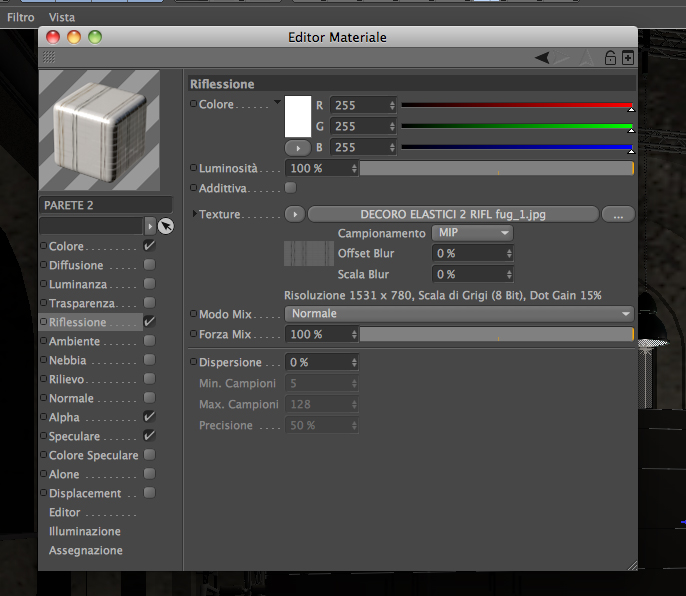Open the Campionamento MIP dropdown
This screenshot has height=596, width=686.
tap(472, 233)
